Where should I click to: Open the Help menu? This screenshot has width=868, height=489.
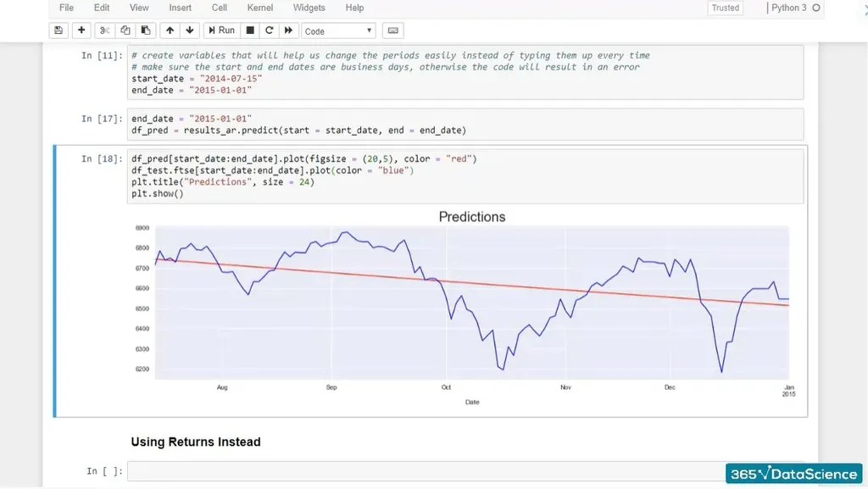354,8
